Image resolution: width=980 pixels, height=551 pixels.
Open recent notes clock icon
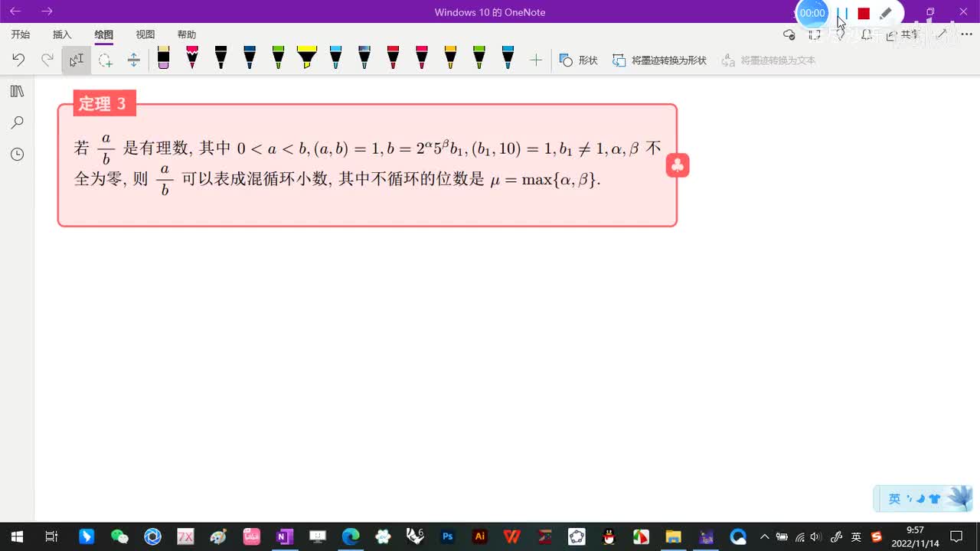(17, 154)
